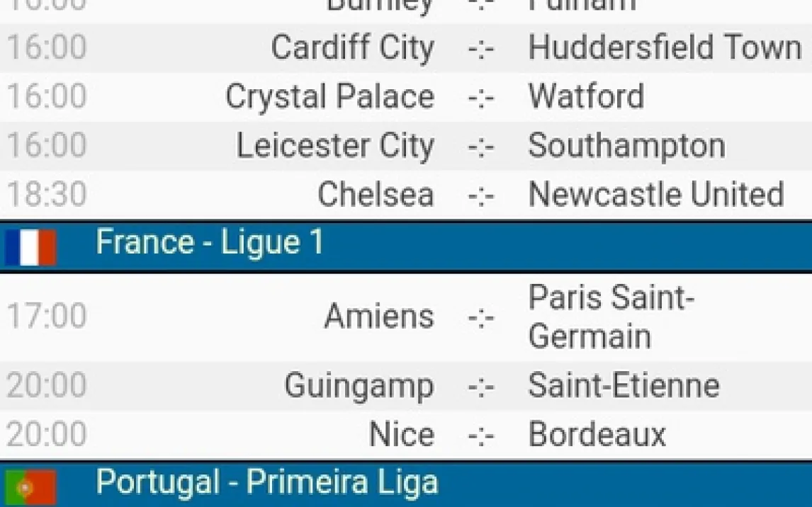Open Chelsea vs Newcastle score placeholder

pyautogui.click(x=481, y=195)
